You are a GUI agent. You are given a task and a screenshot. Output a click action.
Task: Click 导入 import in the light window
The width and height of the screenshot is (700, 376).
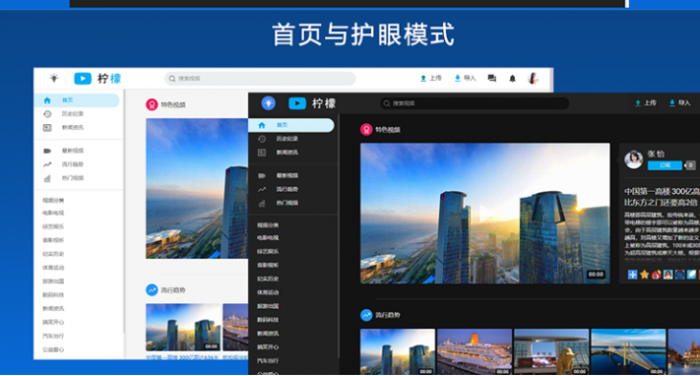[x=465, y=78]
